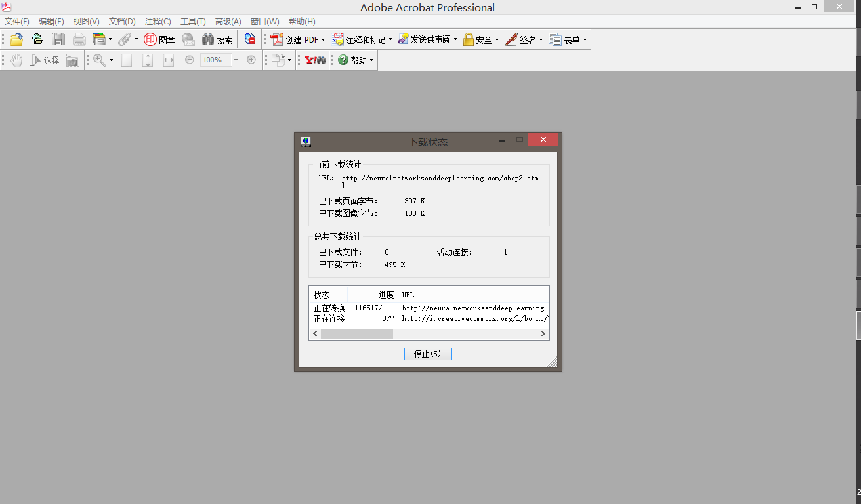The height and width of the screenshot is (504, 861).
Task: Open the 文档(D) menu
Action: click(122, 21)
